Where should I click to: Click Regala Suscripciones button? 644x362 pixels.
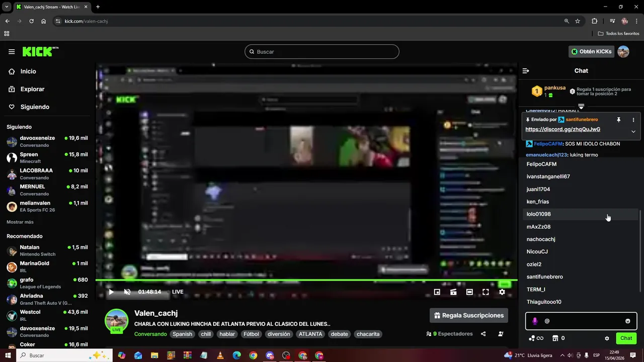coord(468,316)
